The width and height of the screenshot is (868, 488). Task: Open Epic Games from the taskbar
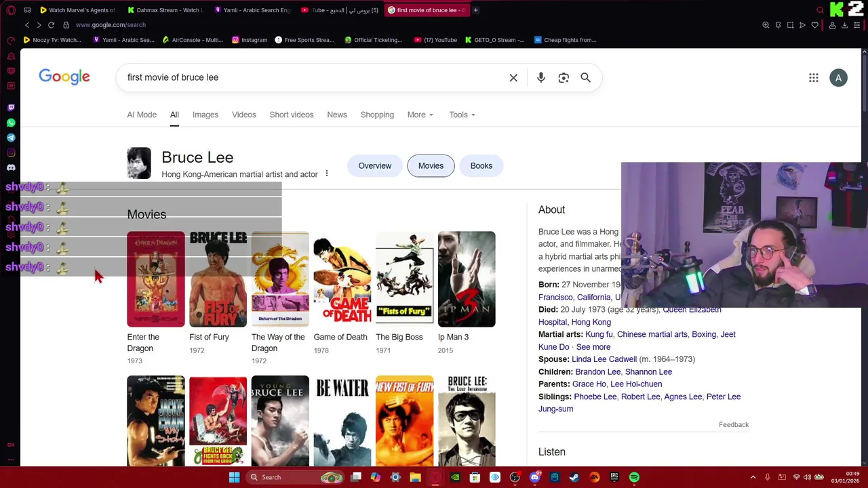(x=614, y=477)
